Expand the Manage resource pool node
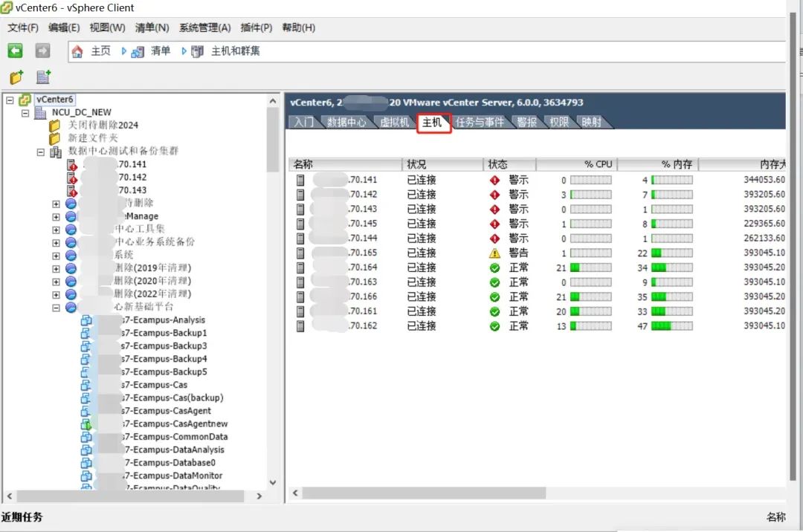Image resolution: width=803 pixels, height=532 pixels. pos(56,217)
